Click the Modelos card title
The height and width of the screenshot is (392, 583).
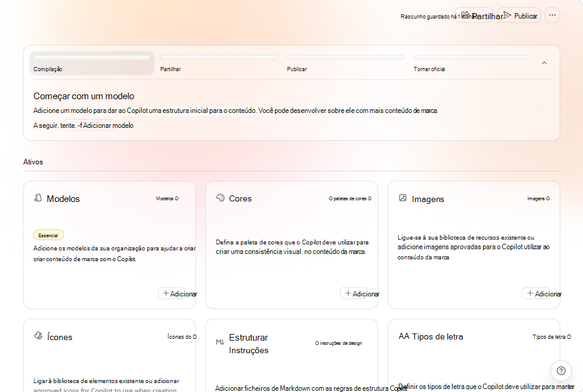[63, 199]
